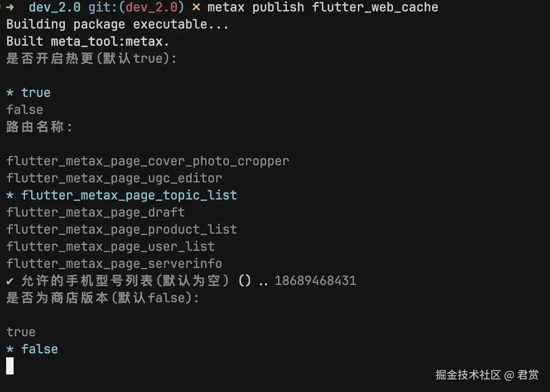
Task: Click the white block cursor
Action: [x=10, y=366]
